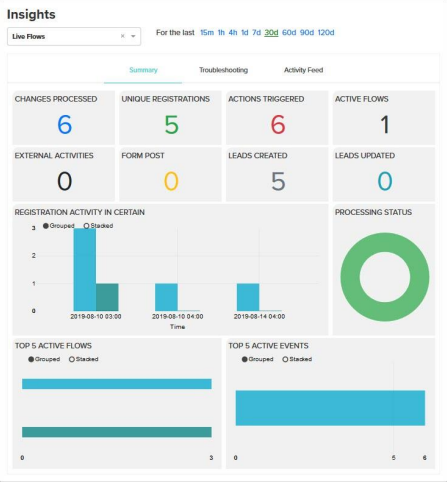447x482 pixels.
Task: Click the green Processing Status donut chart
Action: point(385,277)
